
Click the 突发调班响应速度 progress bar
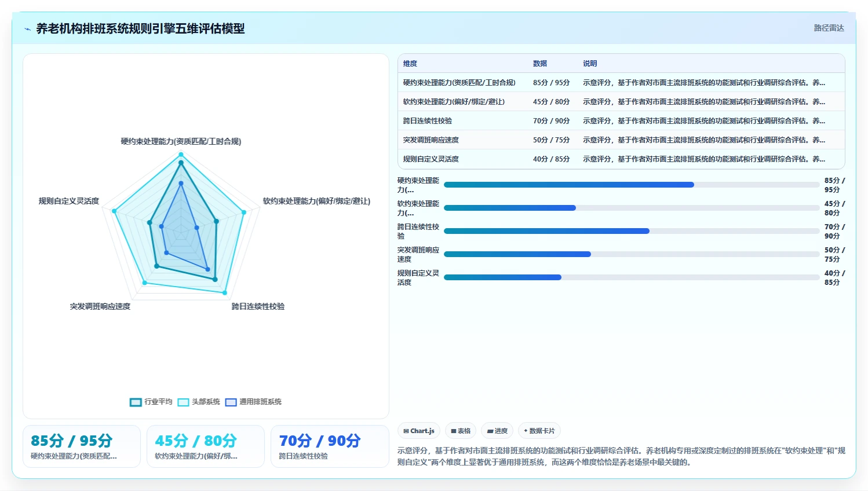pyautogui.click(x=632, y=254)
